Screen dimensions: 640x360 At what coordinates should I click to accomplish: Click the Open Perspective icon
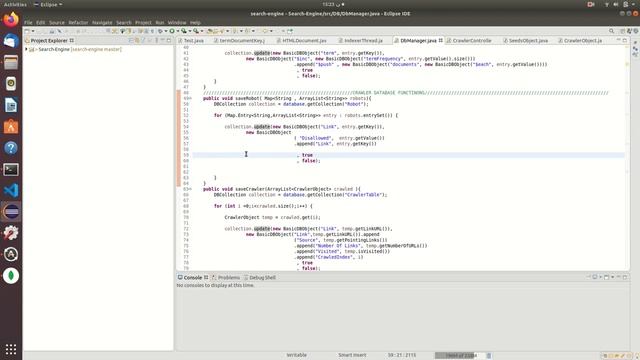pos(622,31)
